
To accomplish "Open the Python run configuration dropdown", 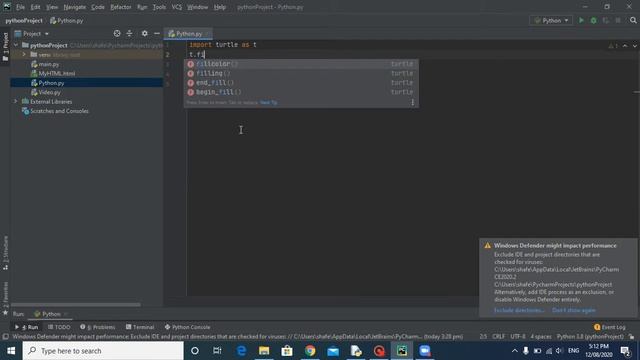I will [551, 20].
